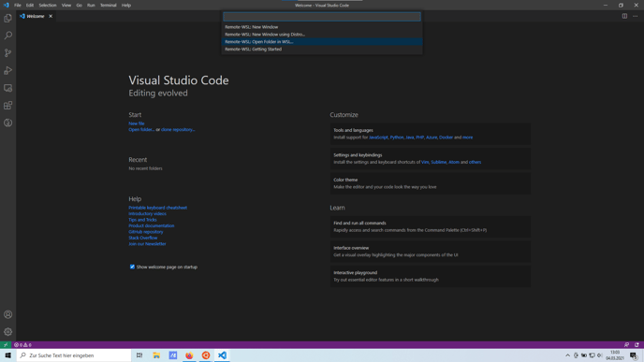
Task: Choose Remote-WSL: Getting Started
Action: coord(322,50)
